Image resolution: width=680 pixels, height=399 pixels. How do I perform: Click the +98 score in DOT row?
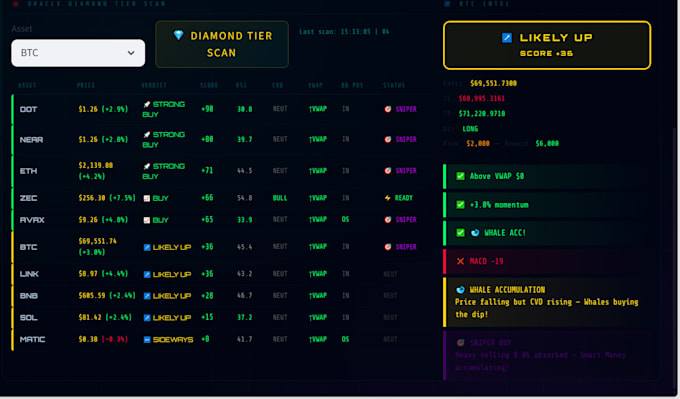tap(207, 109)
